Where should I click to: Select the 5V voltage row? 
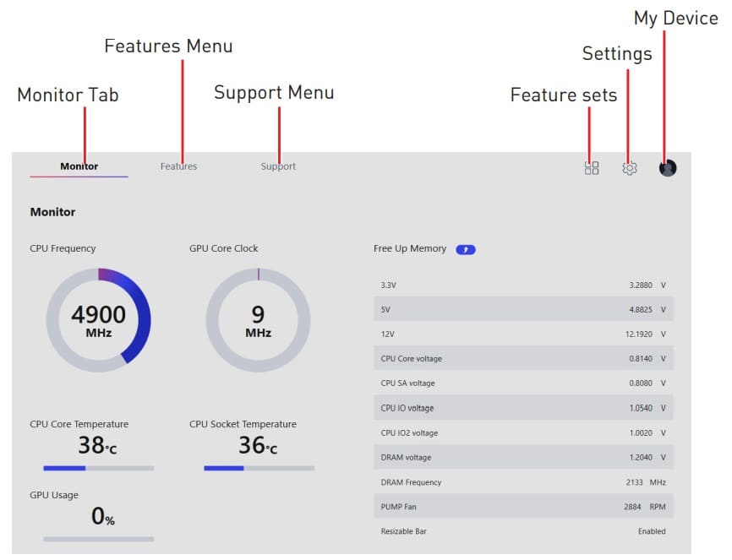(x=523, y=310)
